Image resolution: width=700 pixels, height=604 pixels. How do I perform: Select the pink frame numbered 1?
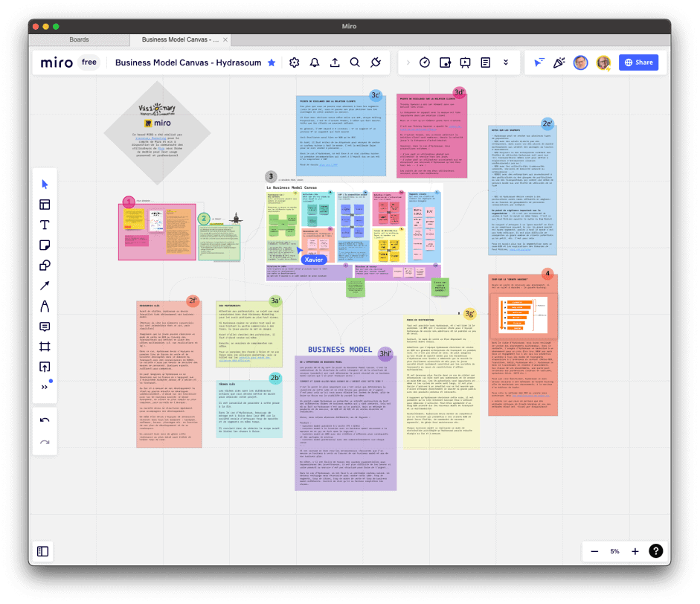pyautogui.click(x=157, y=231)
